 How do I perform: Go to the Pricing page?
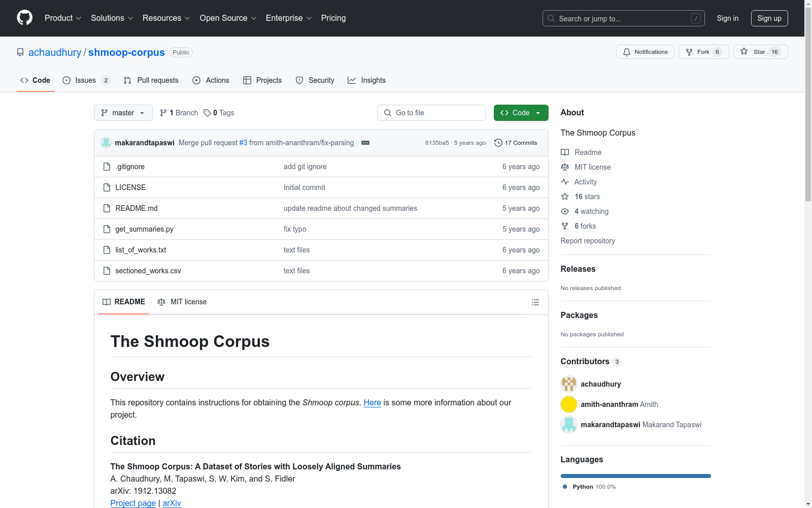[333, 18]
